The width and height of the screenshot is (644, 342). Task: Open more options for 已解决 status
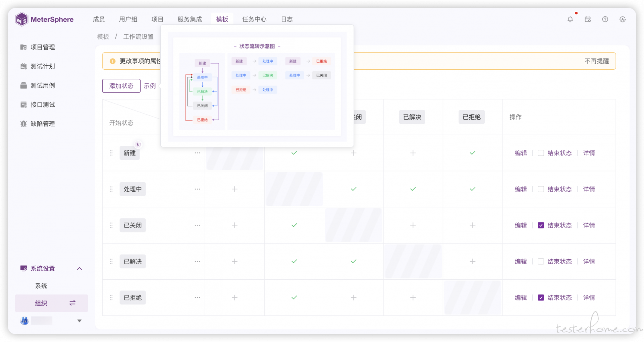point(197,262)
